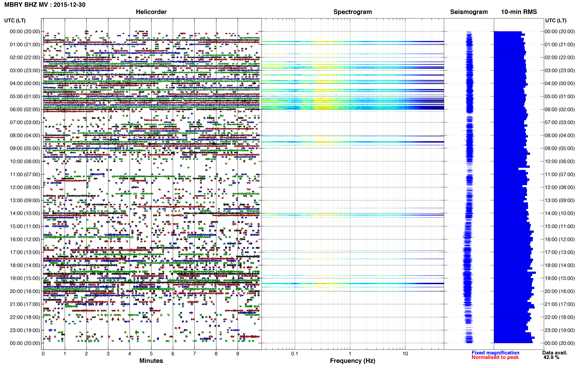Screen dimensions: 588x368
Task: Click Helicorder time label '19:00 (15:00)'
Action: pos(25,278)
